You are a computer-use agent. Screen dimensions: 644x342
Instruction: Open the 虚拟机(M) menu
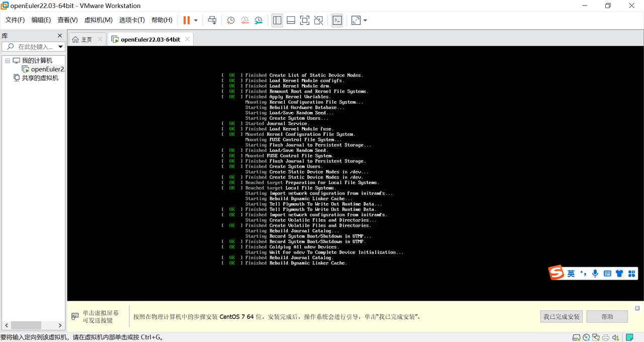pyautogui.click(x=98, y=20)
